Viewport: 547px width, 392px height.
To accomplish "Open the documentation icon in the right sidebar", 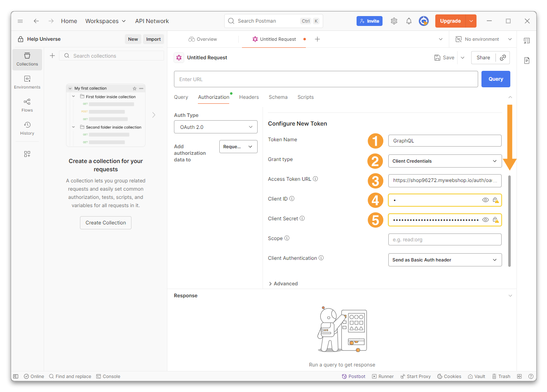I will click(x=527, y=61).
